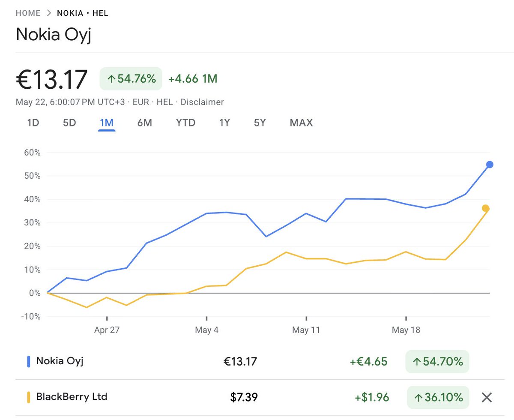
Task: Select the 5D time range tab
Action: 69,123
